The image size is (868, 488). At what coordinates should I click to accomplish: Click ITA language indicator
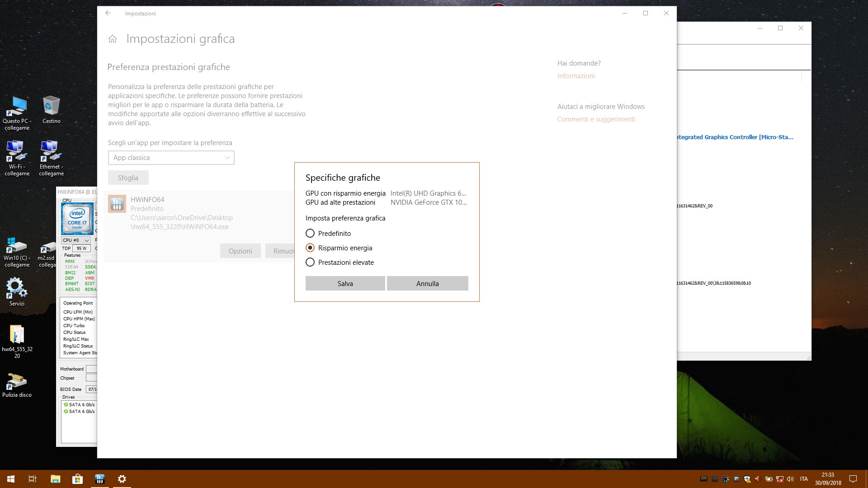pyautogui.click(x=804, y=479)
